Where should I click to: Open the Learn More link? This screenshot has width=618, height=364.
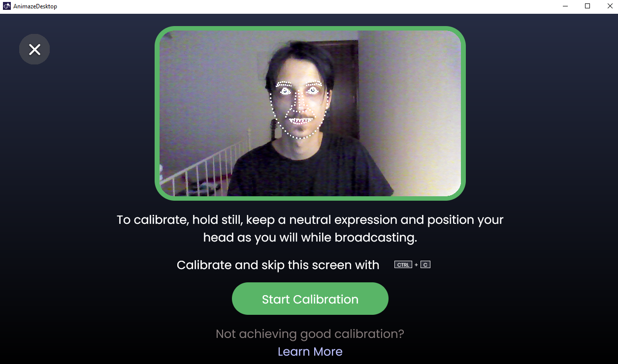pos(310,352)
